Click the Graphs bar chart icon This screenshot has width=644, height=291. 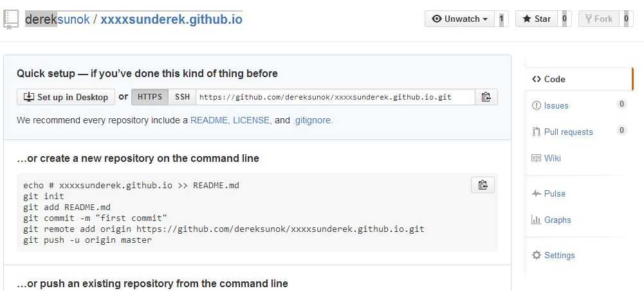536,220
